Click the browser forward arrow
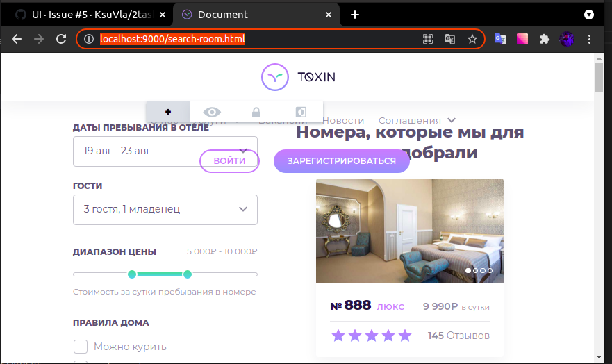Image resolution: width=612 pixels, height=364 pixels. (x=39, y=39)
